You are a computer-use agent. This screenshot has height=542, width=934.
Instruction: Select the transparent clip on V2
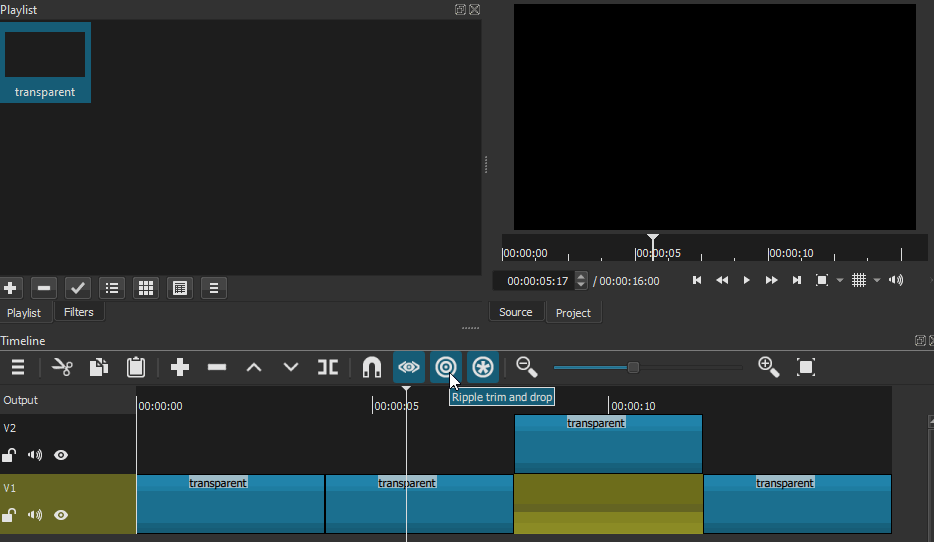(x=608, y=444)
